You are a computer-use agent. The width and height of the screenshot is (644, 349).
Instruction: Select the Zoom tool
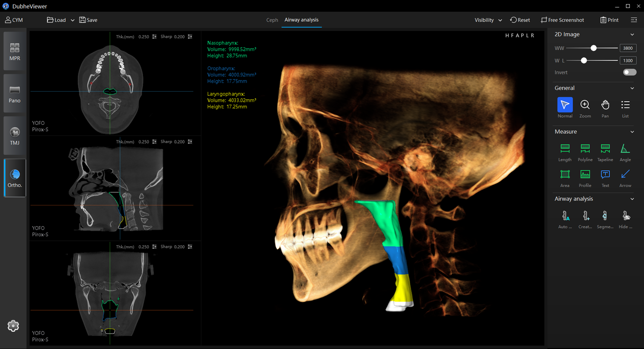pyautogui.click(x=585, y=108)
